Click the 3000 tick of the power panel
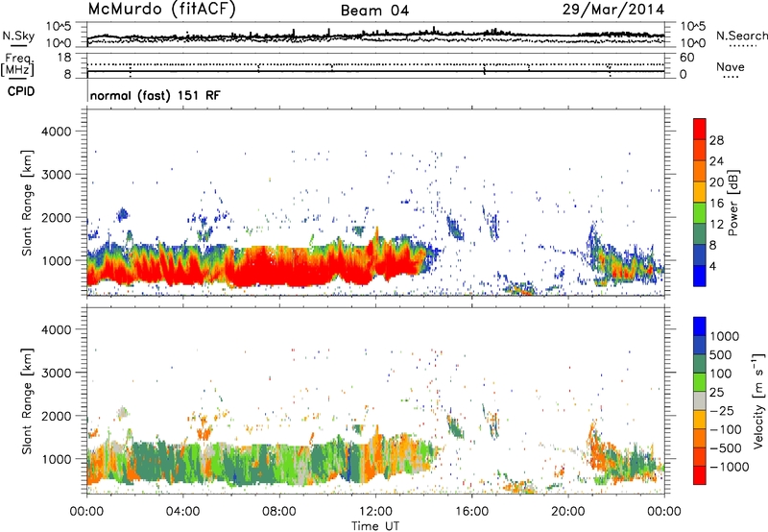768x532 pixels. coord(56,175)
